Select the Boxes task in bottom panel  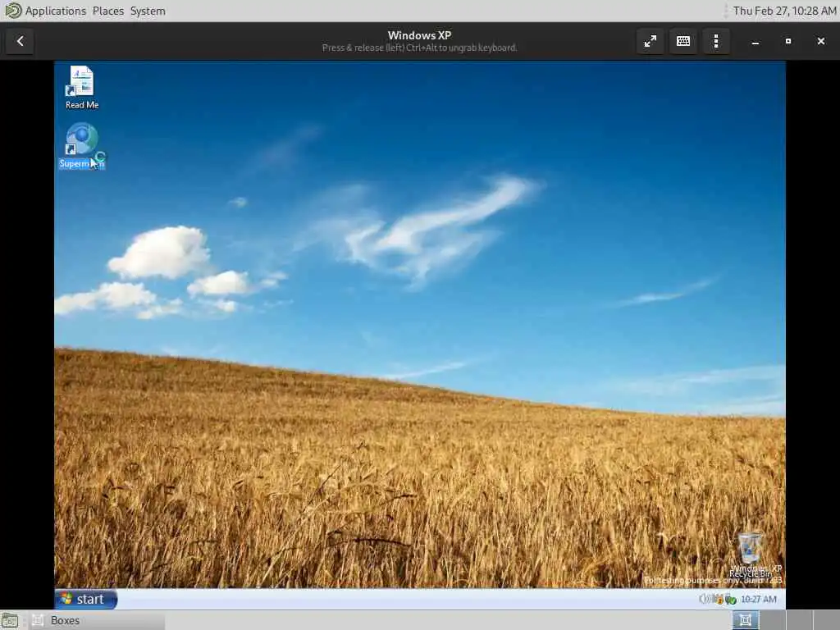[x=97, y=620]
